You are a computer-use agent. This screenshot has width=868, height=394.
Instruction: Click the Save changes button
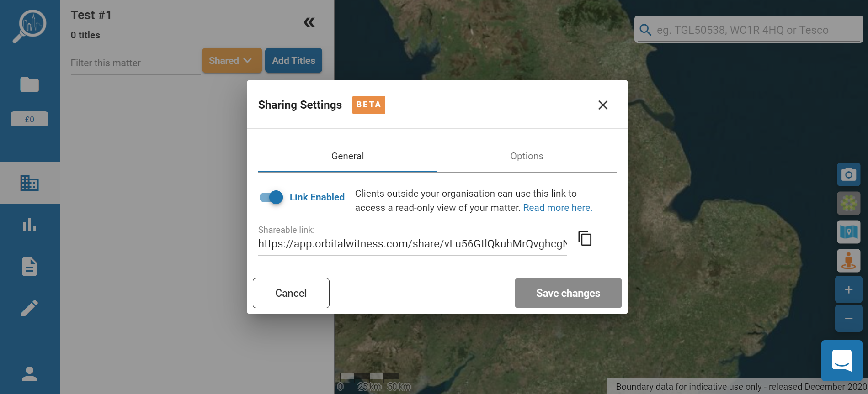[x=568, y=293]
